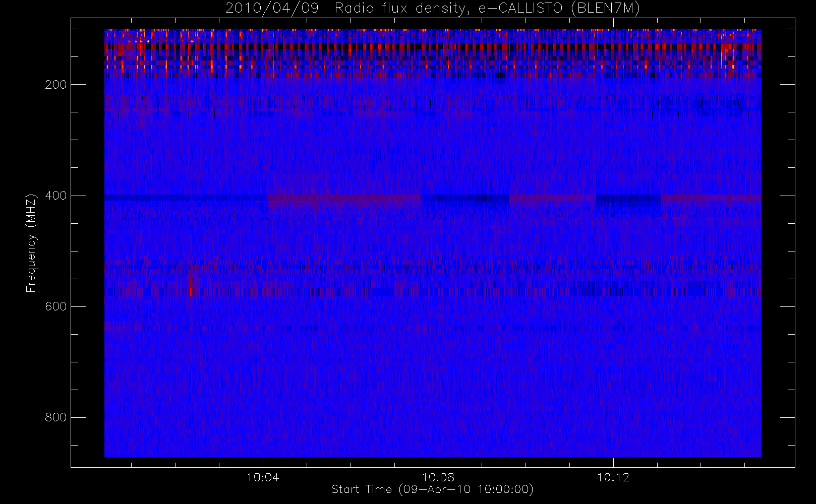Click the 10:04 time tick label
Screen dimensions: 816x504
[x=263, y=477]
